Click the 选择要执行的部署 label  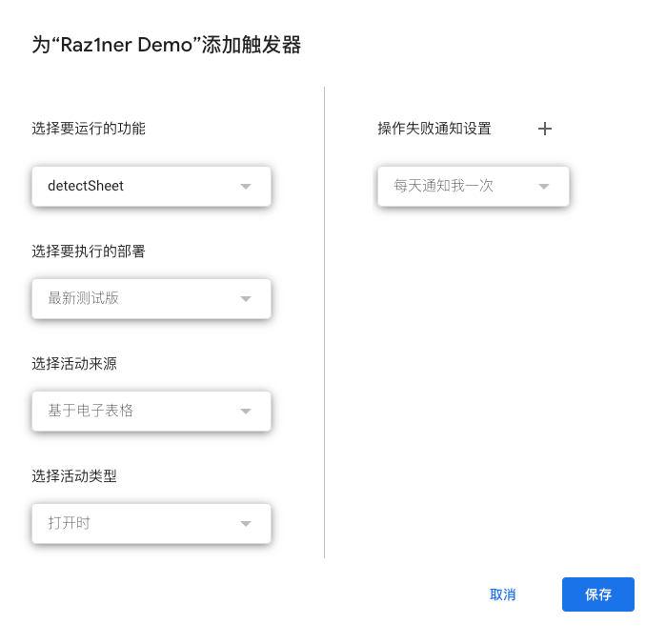tap(89, 252)
